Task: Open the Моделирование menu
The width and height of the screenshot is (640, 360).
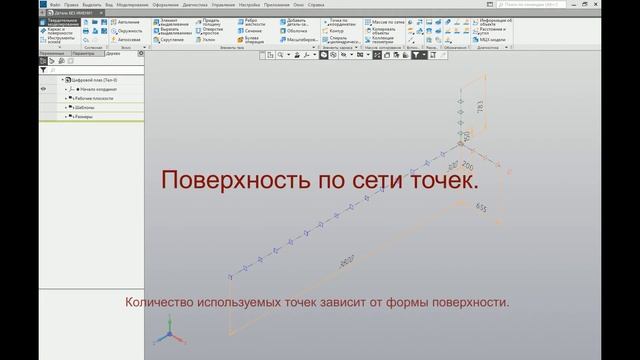Action: 133,5
